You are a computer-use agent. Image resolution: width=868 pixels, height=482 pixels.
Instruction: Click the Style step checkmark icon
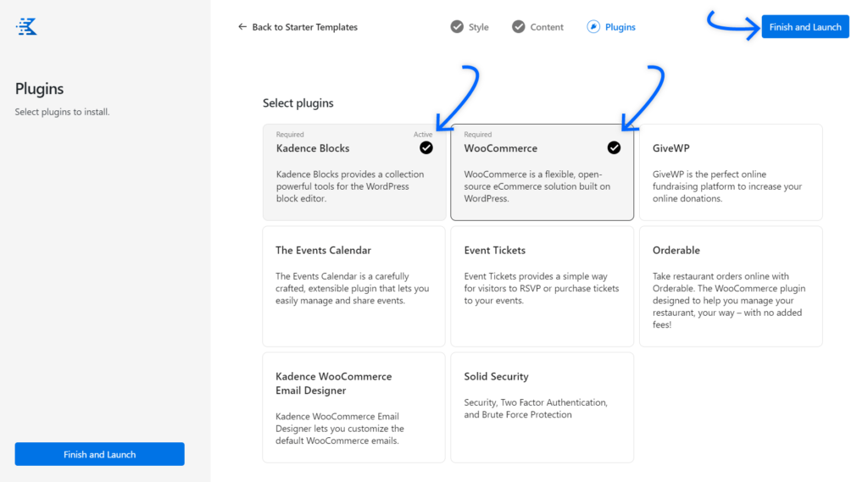click(x=457, y=26)
